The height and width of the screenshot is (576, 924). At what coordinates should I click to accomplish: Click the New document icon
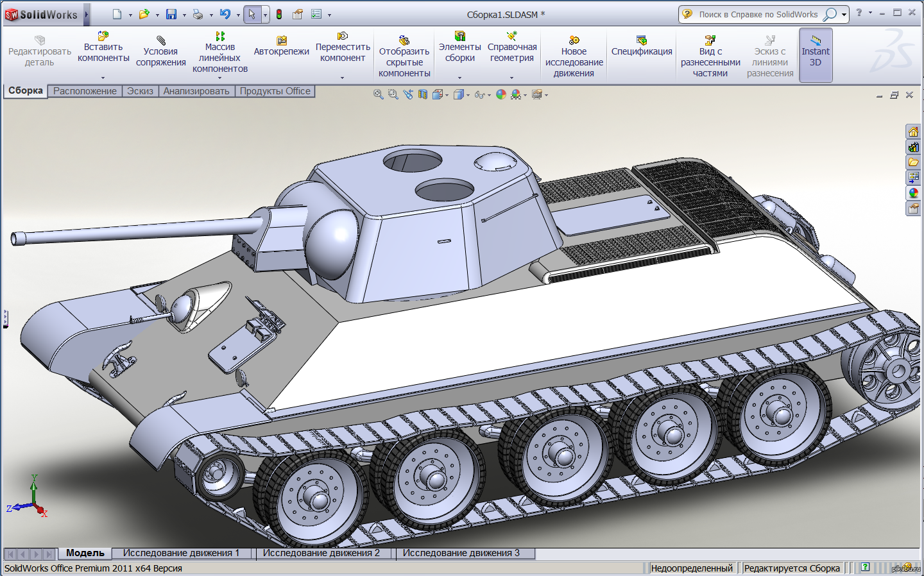(117, 14)
